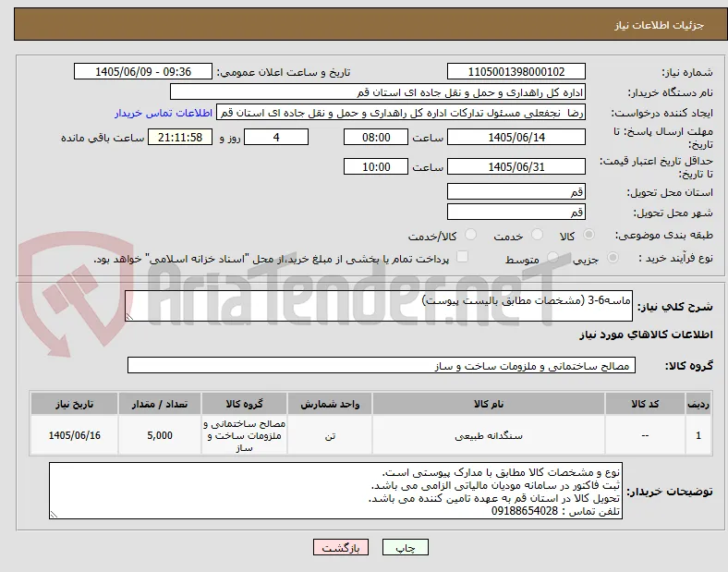
Task: Click the طبقه بندی موضوعی label
Action: pyautogui.click(x=664, y=235)
